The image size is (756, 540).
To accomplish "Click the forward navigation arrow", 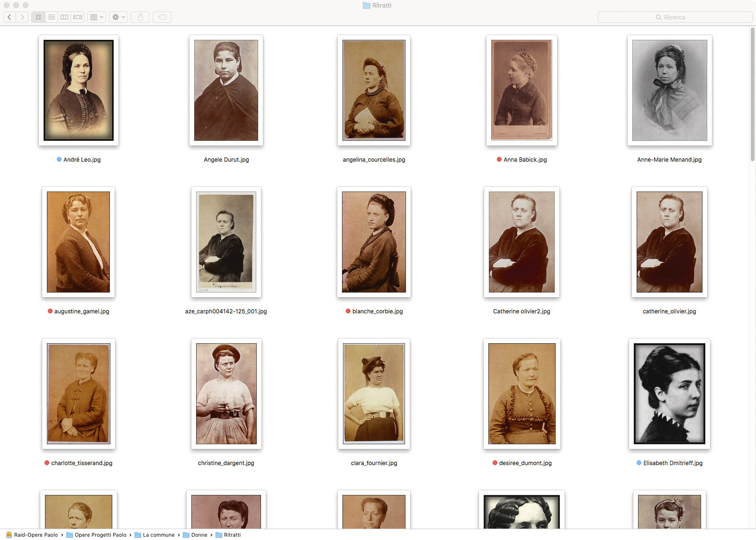I will [22, 17].
